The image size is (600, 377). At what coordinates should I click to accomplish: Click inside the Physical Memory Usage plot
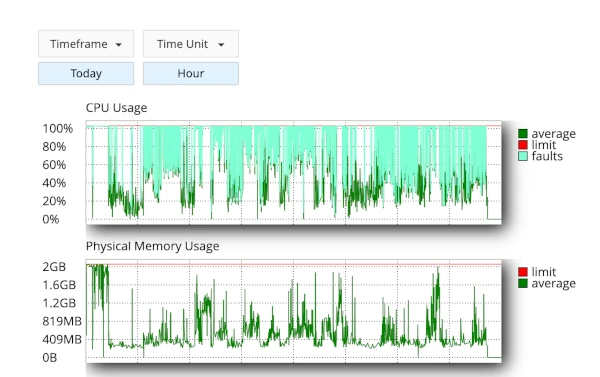(293, 311)
